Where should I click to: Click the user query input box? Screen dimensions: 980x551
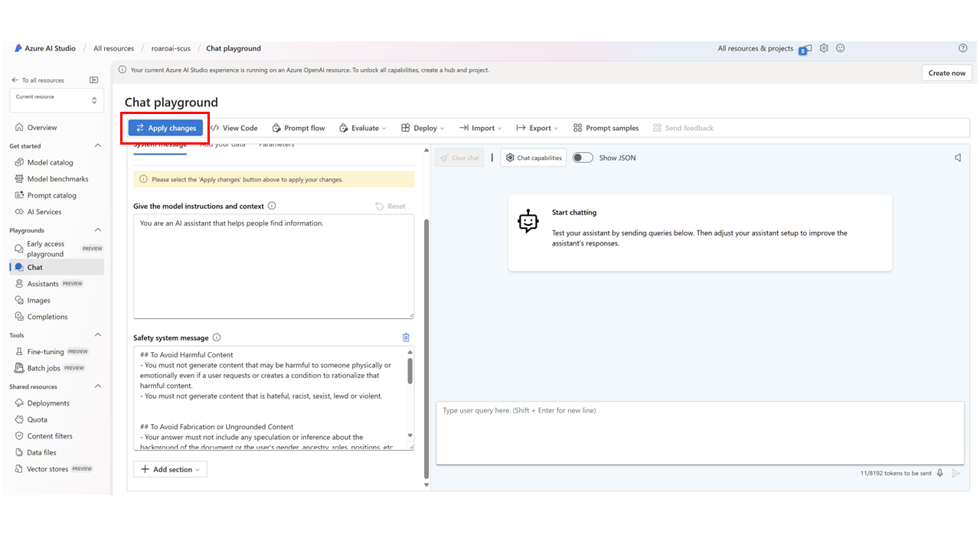[x=700, y=432]
